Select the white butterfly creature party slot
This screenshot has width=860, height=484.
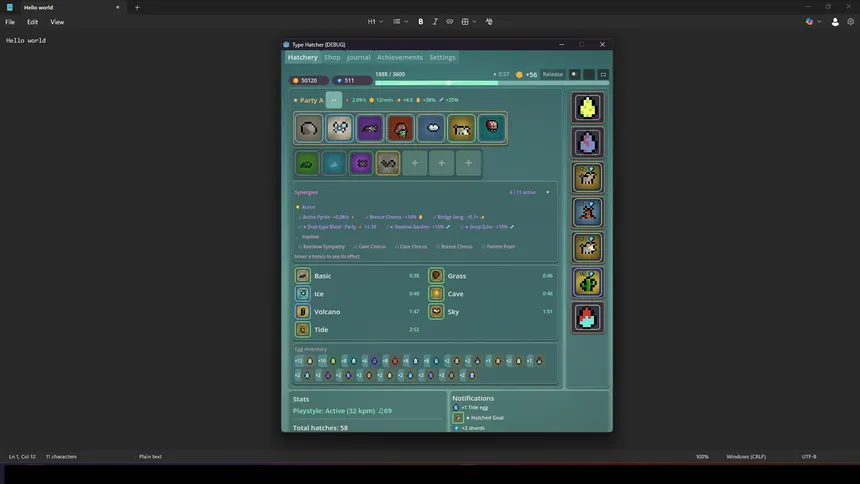340,128
